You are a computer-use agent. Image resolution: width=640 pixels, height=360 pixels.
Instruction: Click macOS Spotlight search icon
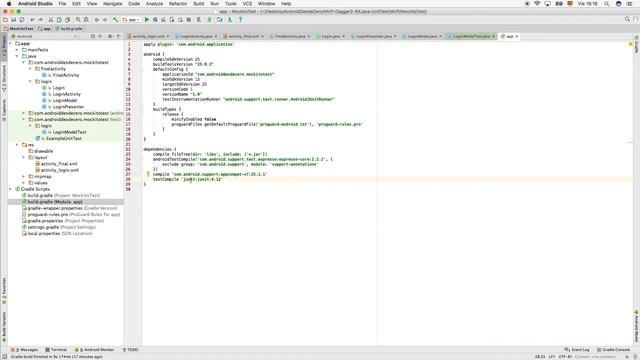click(x=607, y=4)
